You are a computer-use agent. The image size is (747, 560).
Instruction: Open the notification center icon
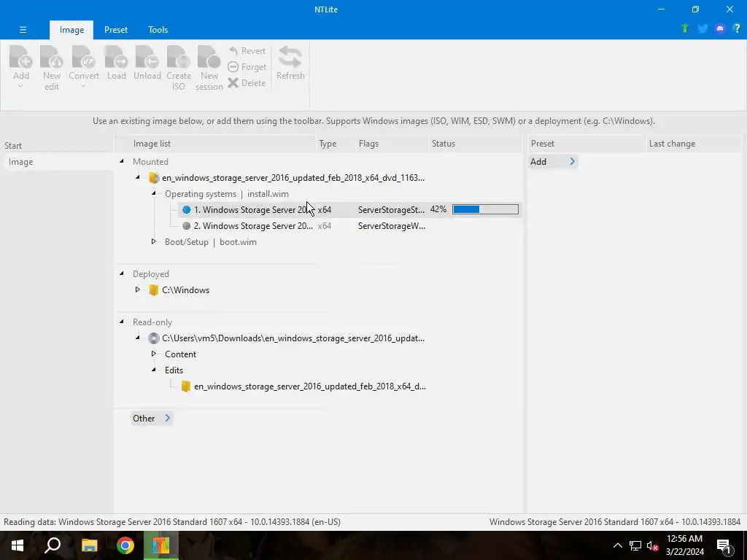(724, 545)
